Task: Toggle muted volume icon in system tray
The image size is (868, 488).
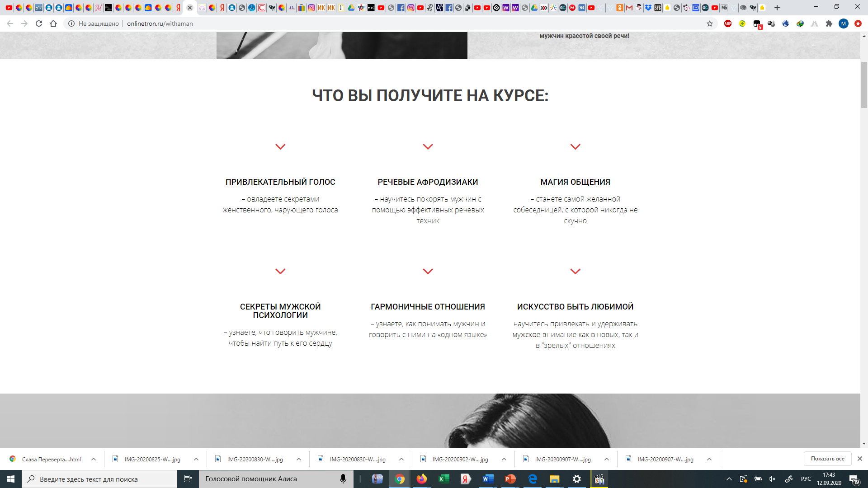Action: pyautogui.click(x=772, y=479)
